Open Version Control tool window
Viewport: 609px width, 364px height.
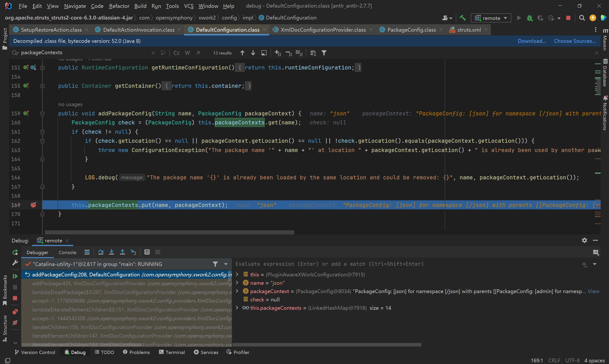[35, 352]
